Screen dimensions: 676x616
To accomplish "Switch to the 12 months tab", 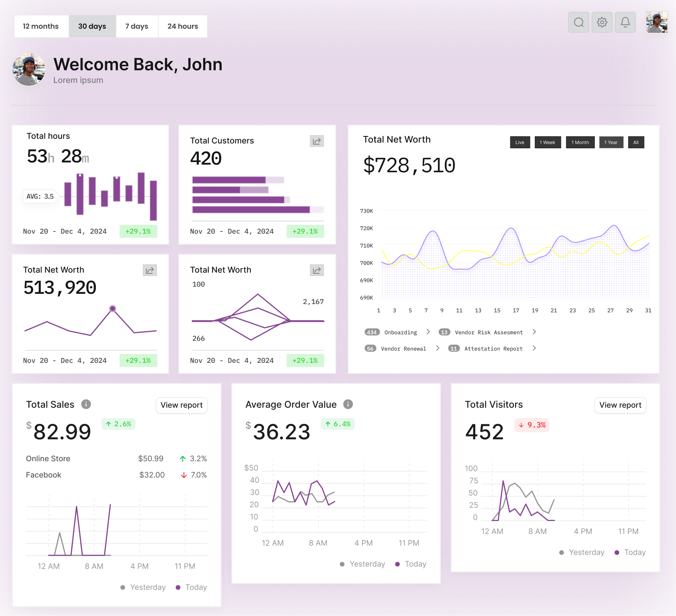I will click(x=41, y=26).
